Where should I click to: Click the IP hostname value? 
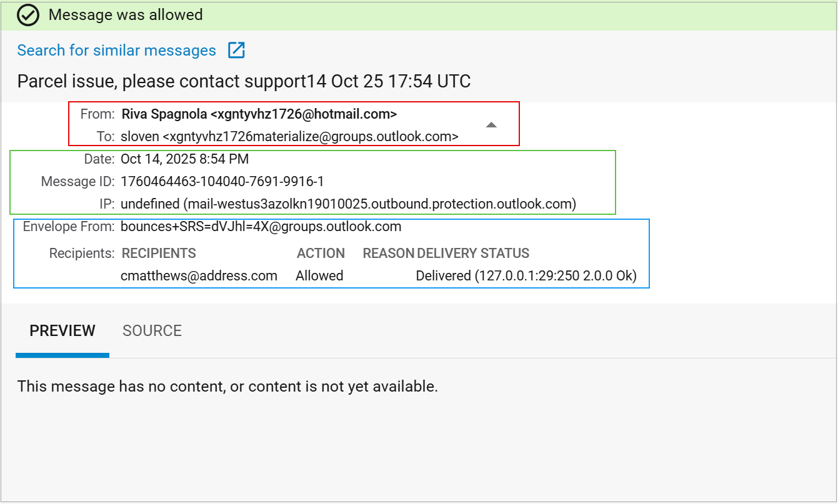click(348, 204)
